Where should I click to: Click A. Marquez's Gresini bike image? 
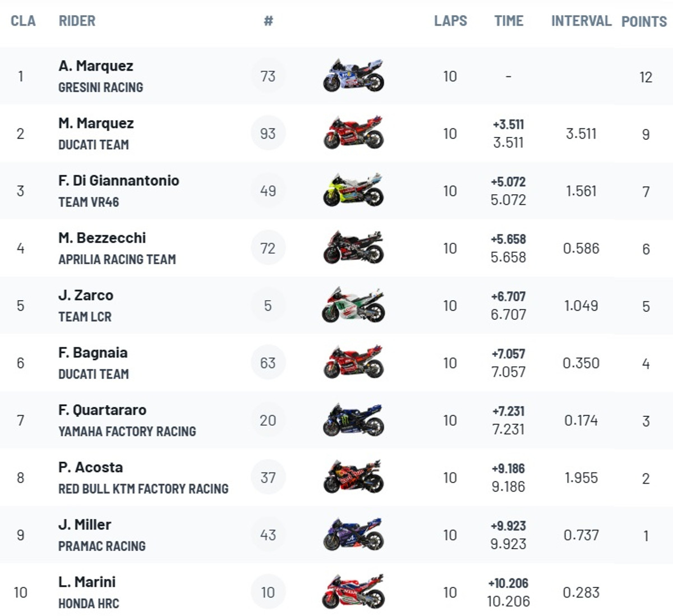point(353,75)
